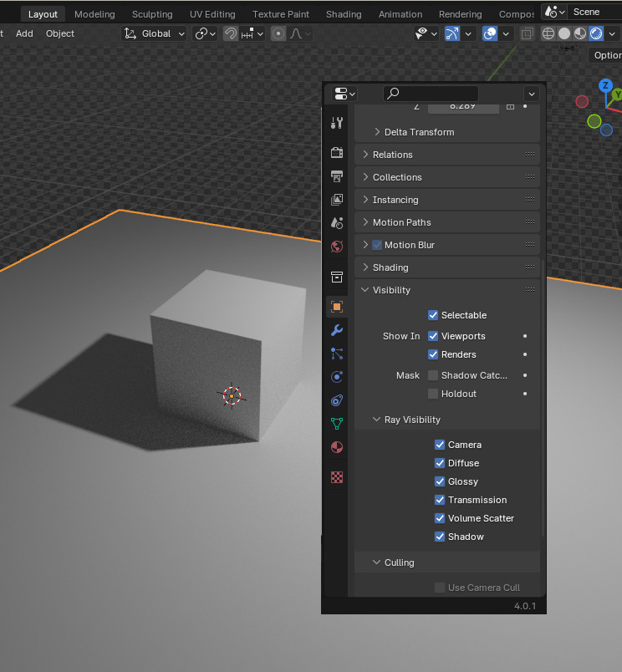Image resolution: width=622 pixels, height=672 pixels.
Task: Open the View Layer properties tab
Action: coord(337,199)
